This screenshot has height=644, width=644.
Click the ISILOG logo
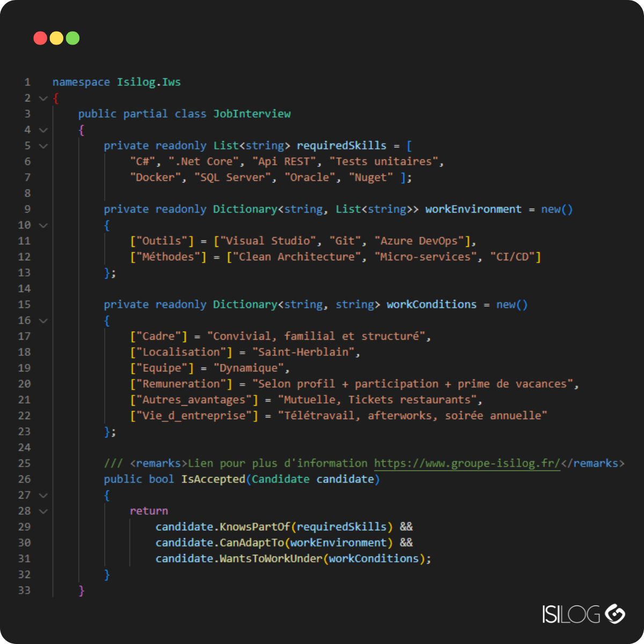pos(583,614)
